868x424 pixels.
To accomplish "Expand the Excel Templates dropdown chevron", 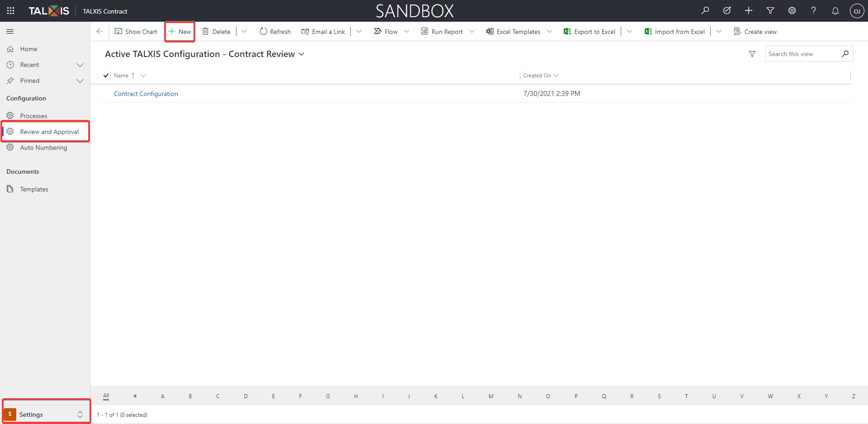I will pos(549,32).
